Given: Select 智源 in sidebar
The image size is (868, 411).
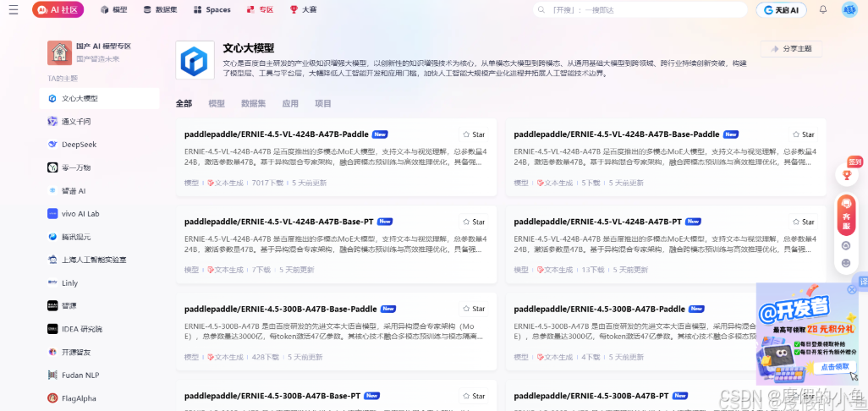Looking at the screenshot, I should click(100, 306).
